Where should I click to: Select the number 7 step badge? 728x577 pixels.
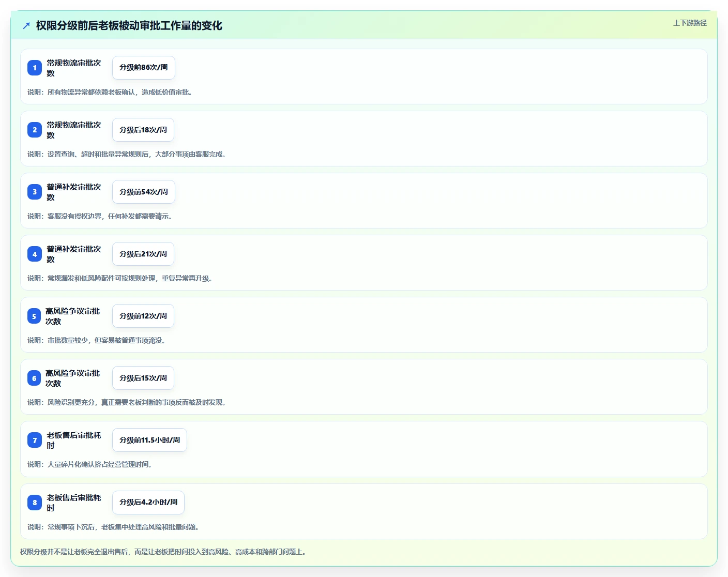[35, 440]
